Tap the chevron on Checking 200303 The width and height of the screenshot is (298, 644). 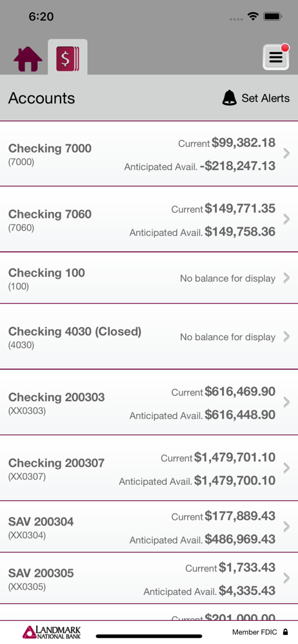[x=286, y=402]
